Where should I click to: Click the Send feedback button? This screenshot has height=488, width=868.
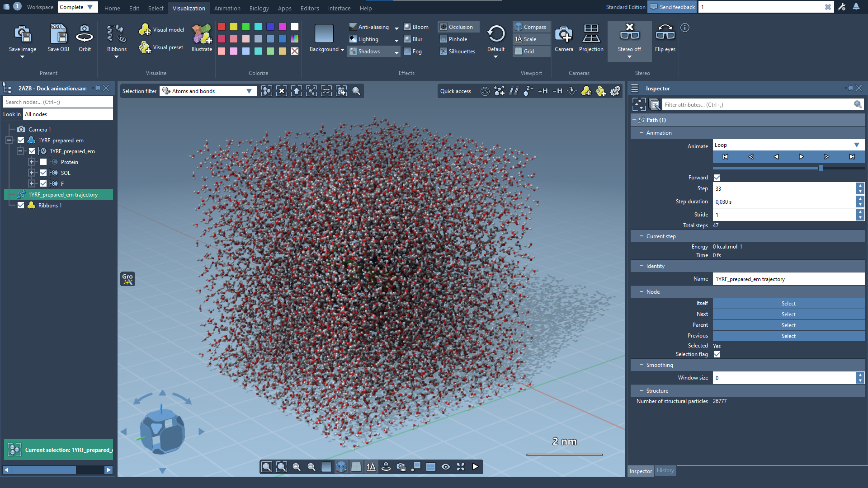coord(672,7)
